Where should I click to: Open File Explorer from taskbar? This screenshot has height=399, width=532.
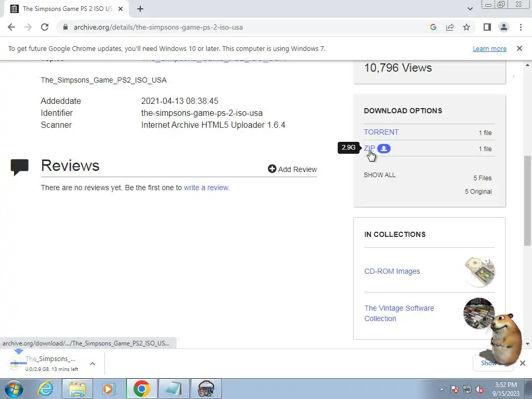coord(77,389)
